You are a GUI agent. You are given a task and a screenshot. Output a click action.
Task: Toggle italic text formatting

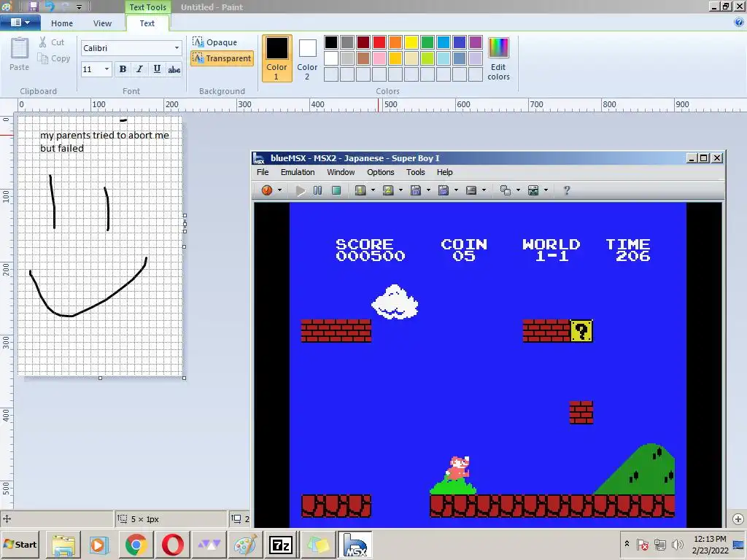pos(139,69)
